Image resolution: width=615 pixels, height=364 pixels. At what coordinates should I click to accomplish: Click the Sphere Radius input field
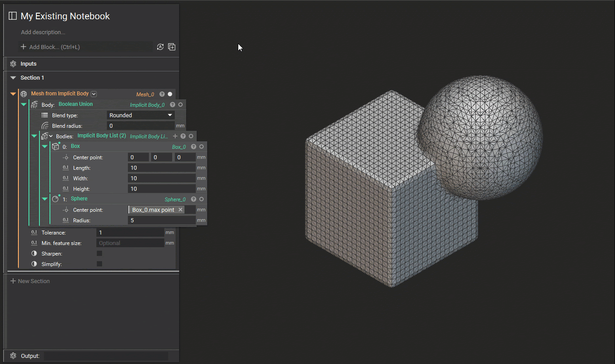(162, 220)
